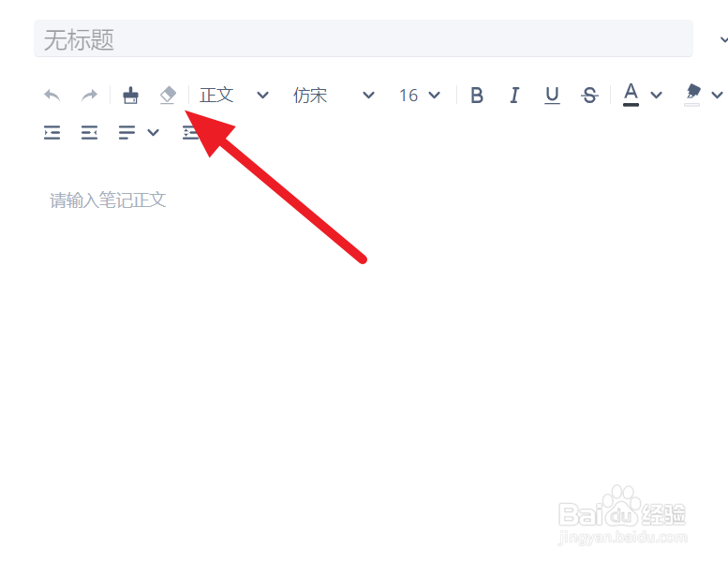The height and width of the screenshot is (563, 728).
Task: Expand the chevron beside the title field
Action: (723, 40)
